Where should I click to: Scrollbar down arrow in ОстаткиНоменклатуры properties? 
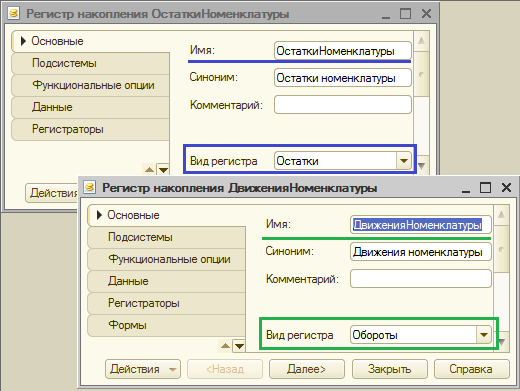(x=421, y=165)
